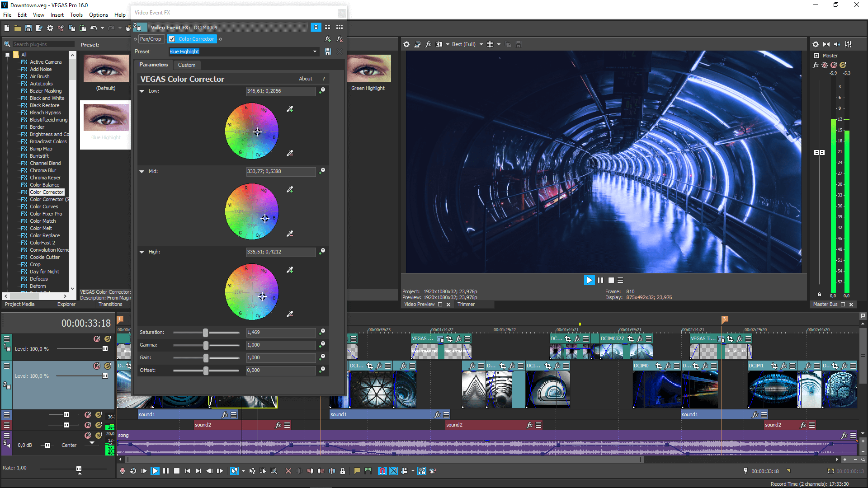Click the Color Corrector reset icon for Low
Screen dimensions: 868x488
[322, 90]
